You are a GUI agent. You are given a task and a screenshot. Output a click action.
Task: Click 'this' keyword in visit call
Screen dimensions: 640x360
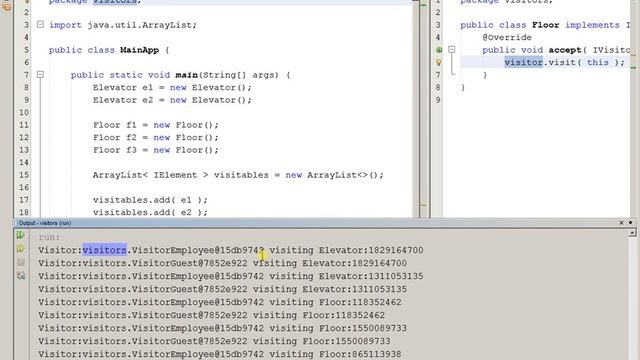(x=598, y=62)
